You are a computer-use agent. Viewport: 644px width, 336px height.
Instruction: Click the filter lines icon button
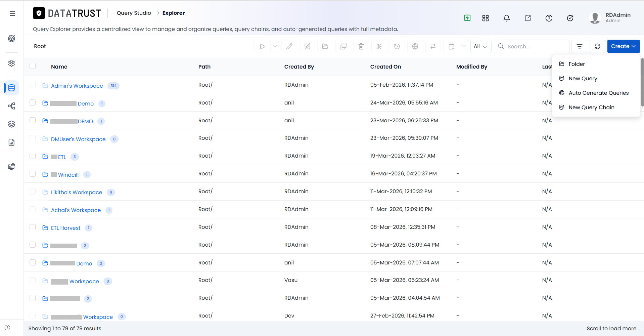[x=580, y=46]
